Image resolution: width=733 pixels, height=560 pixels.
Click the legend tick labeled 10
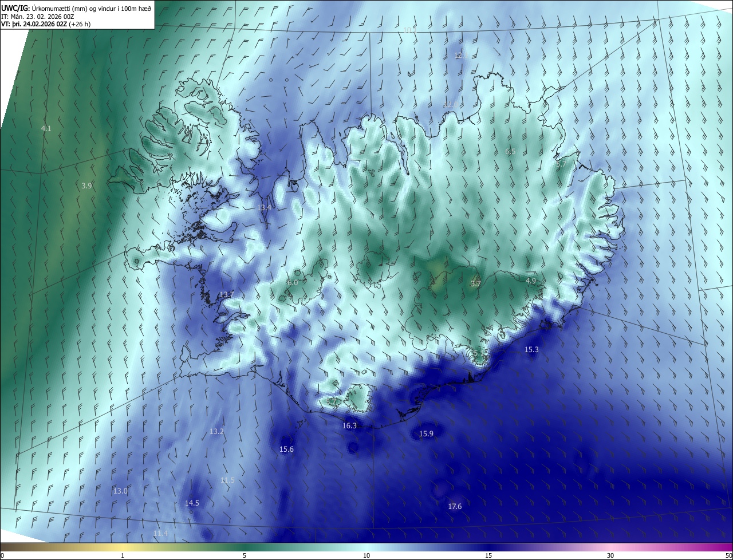coord(366,555)
